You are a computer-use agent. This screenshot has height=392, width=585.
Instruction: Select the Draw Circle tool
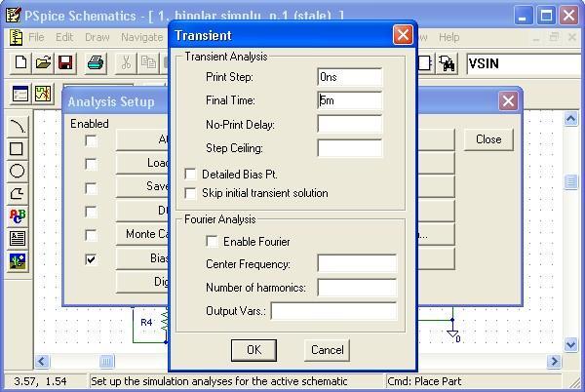18,171
